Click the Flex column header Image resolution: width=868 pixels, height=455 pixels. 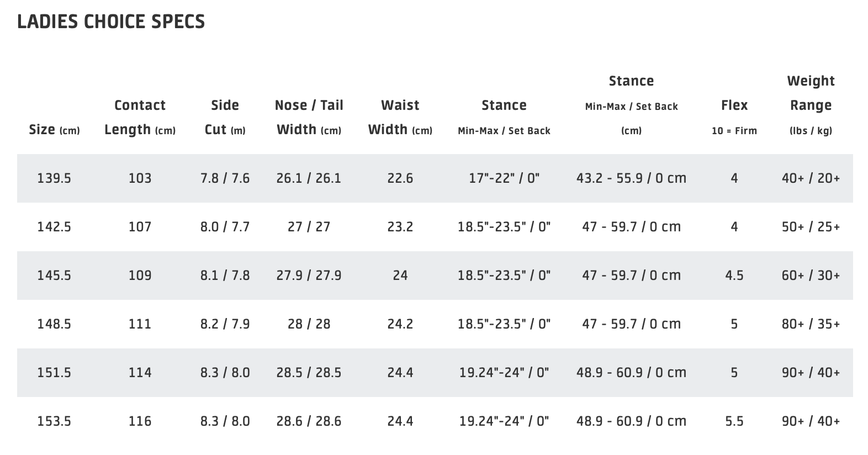click(x=734, y=105)
